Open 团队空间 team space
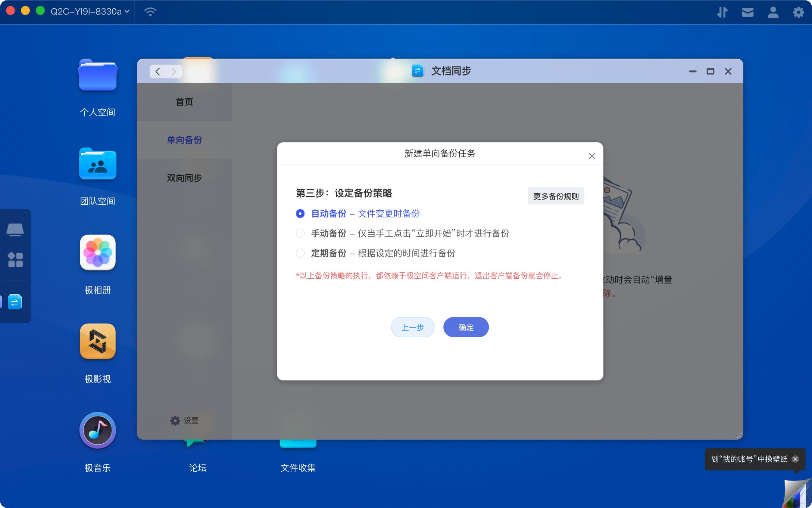 coord(98,164)
